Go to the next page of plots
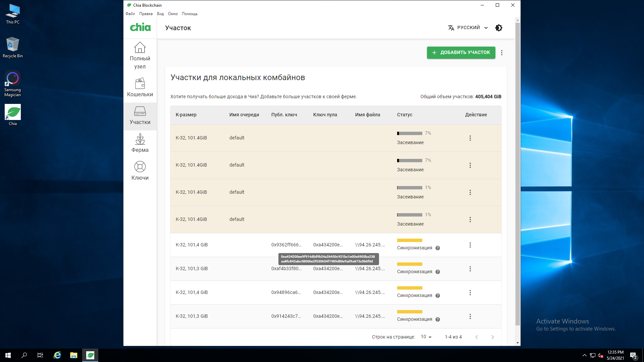The image size is (644, 362). 493,337
